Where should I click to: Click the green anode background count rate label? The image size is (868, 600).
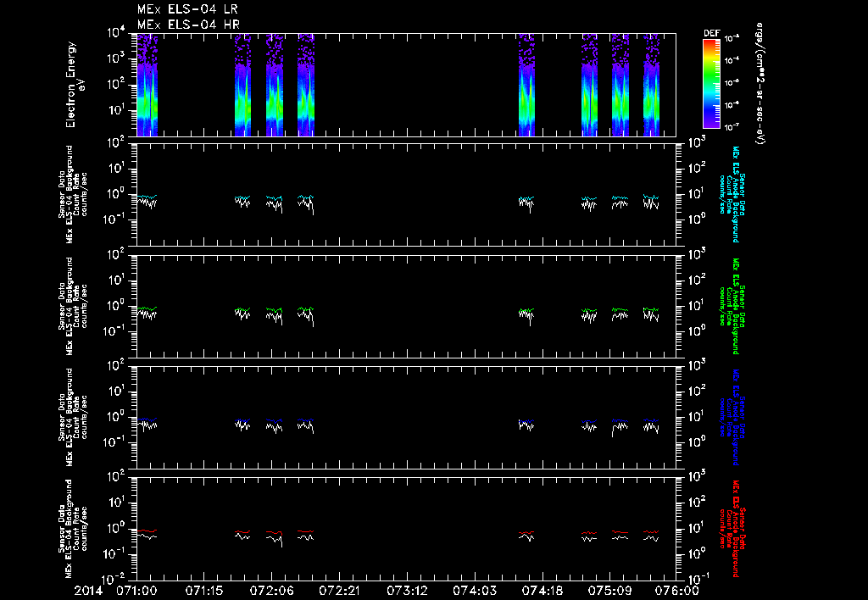[x=732, y=306]
